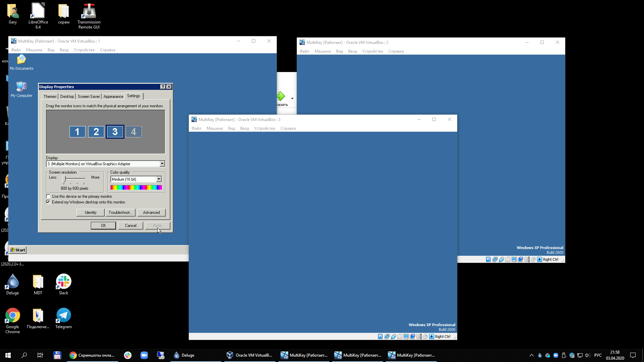
Task: Click Troubleshoot button in Display Properties
Action: 121,213
